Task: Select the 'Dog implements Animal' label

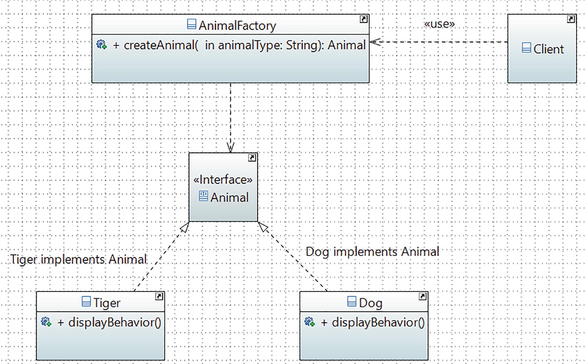Action: coord(372,252)
